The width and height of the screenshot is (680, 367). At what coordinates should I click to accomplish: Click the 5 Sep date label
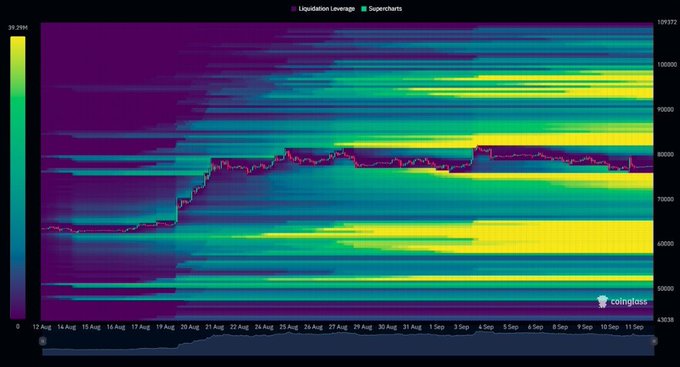pyautogui.click(x=511, y=327)
